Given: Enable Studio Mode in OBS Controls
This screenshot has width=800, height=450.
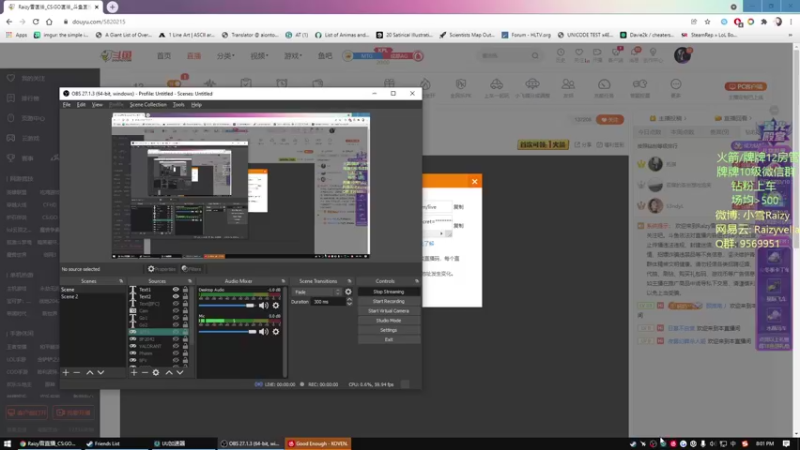Looking at the screenshot, I should pos(389,320).
